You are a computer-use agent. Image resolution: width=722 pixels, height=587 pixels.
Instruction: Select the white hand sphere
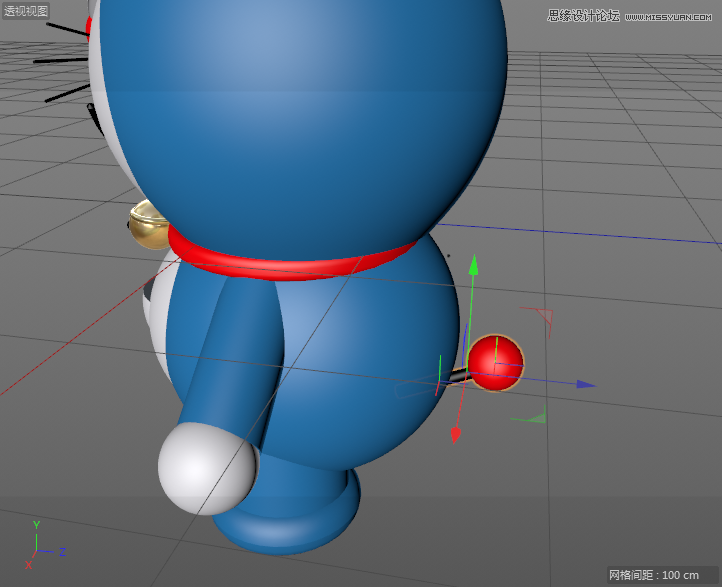tap(208, 468)
